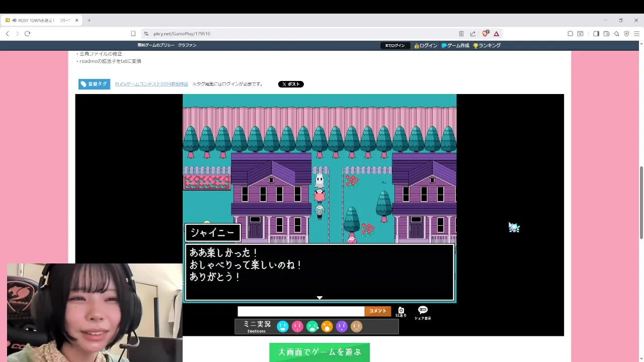Share this page icon

(473, 34)
